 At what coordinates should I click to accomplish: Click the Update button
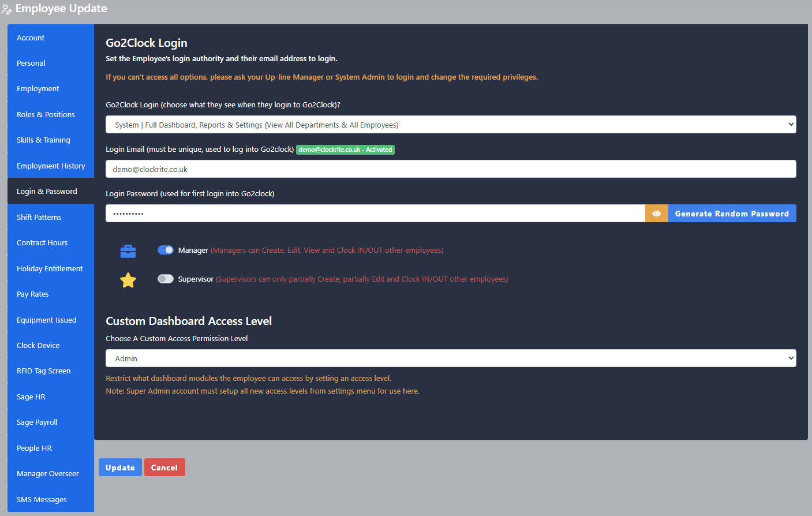click(x=120, y=468)
